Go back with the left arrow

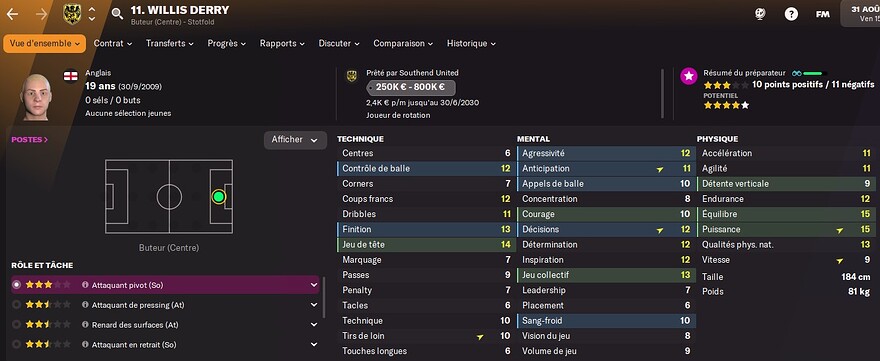coord(12,14)
